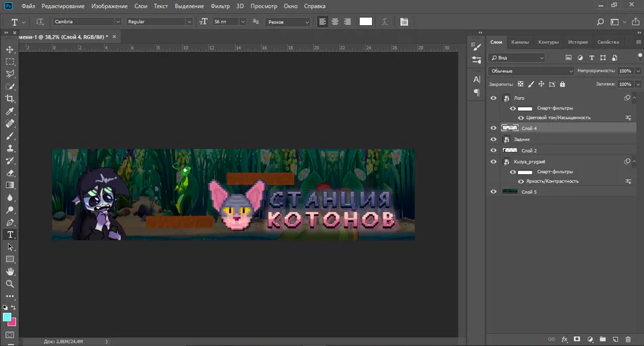Center-align the text
Image resolution: width=644 pixels, height=346 pixels.
[334, 21]
